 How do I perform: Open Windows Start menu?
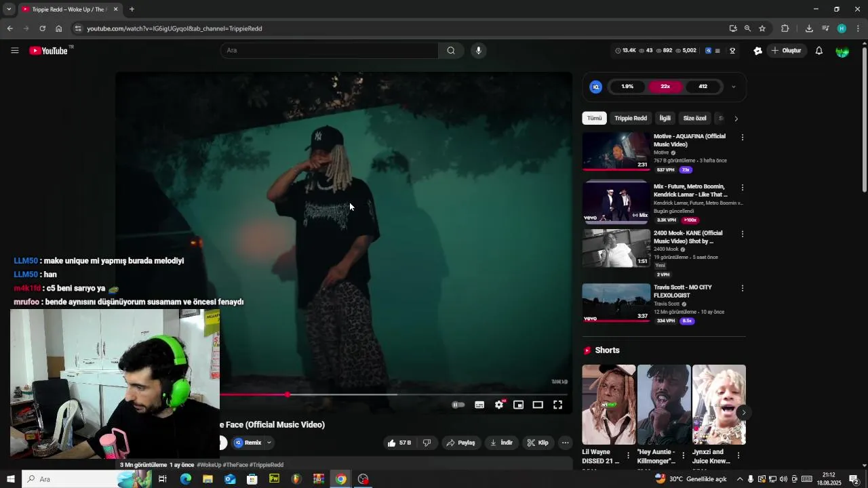click(x=10, y=479)
